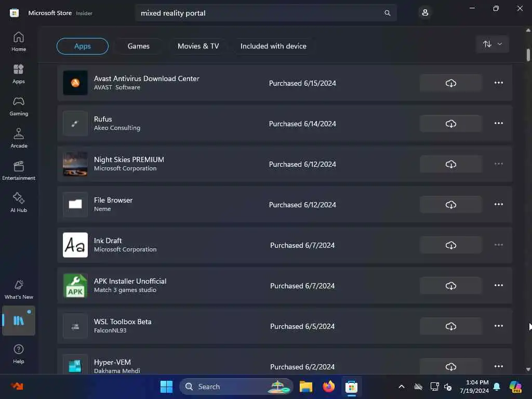
Task: Open the Avast Antivirus Download Center entry
Action: [x=284, y=83]
